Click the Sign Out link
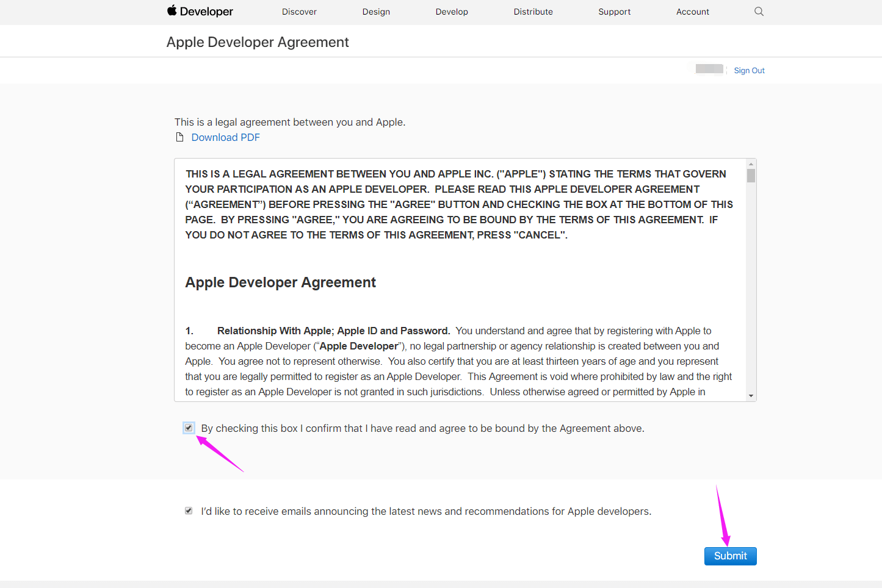The width and height of the screenshot is (882, 588). [x=749, y=71]
